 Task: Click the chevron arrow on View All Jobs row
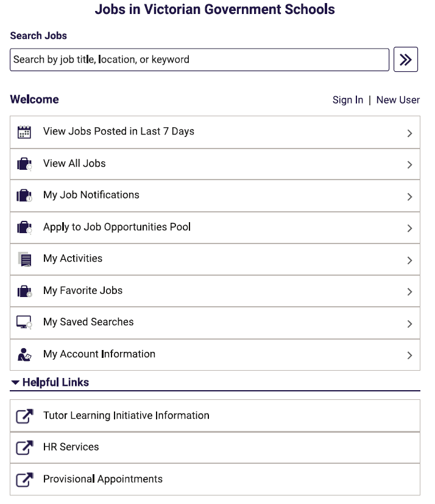(x=409, y=165)
